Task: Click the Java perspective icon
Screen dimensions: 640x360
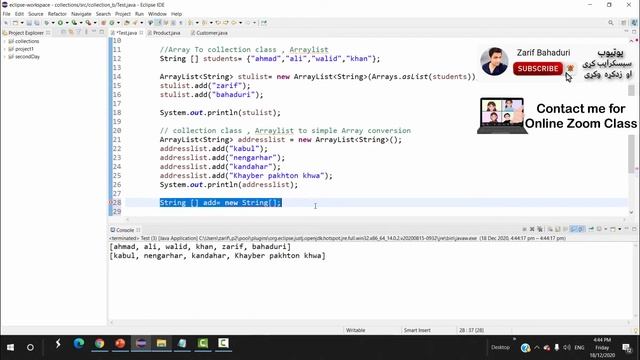Action: (634, 23)
